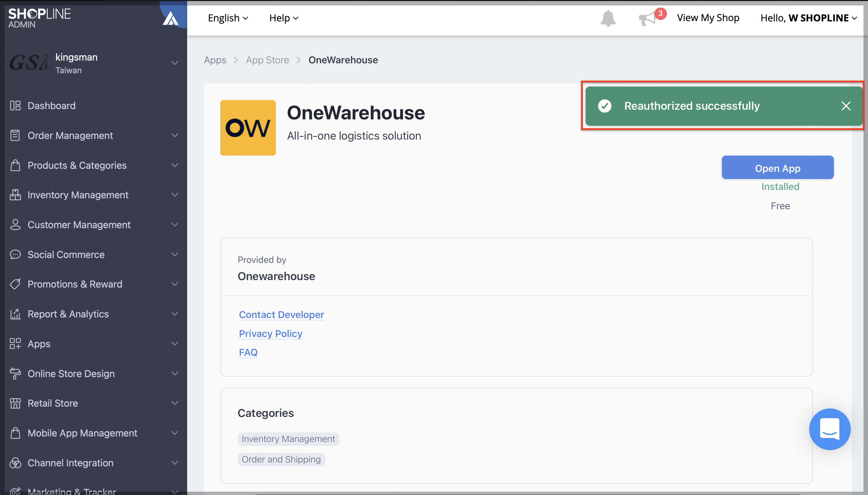The width and height of the screenshot is (868, 495).
Task: Click the Channel Integration circles icon
Action: (15, 463)
